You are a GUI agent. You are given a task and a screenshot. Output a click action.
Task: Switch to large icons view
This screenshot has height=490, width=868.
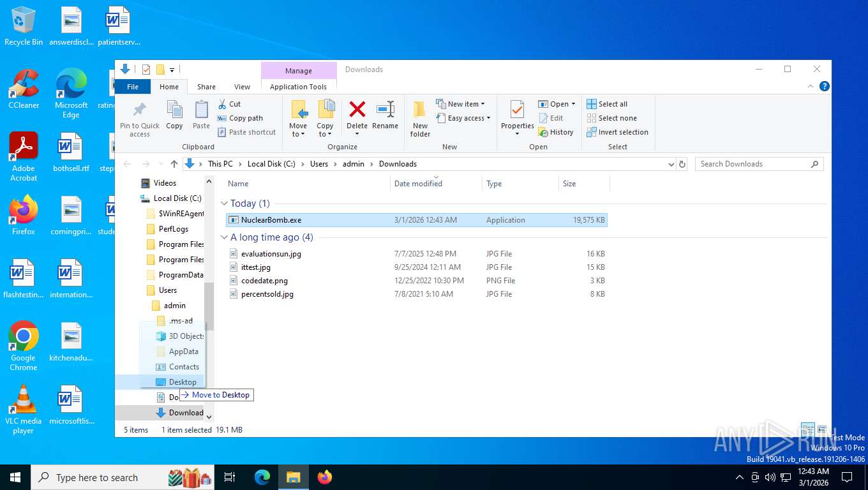pyautogui.click(x=822, y=429)
